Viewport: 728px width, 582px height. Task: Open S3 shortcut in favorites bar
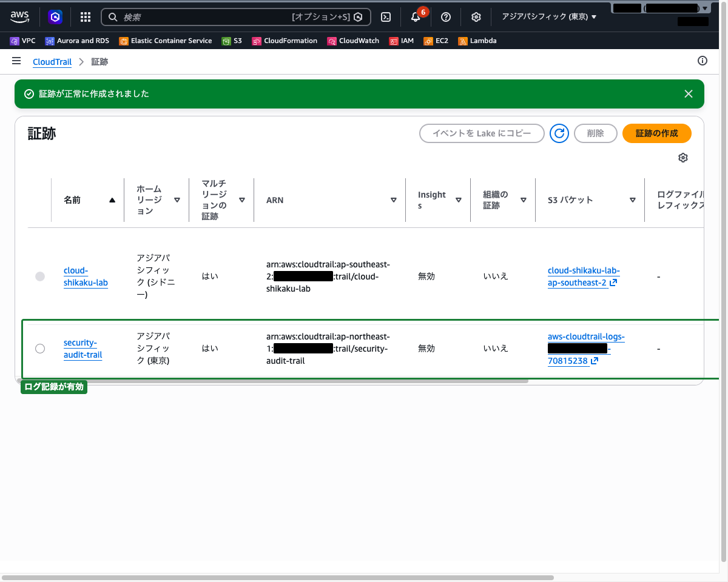pyautogui.click(x=232, y=41)
